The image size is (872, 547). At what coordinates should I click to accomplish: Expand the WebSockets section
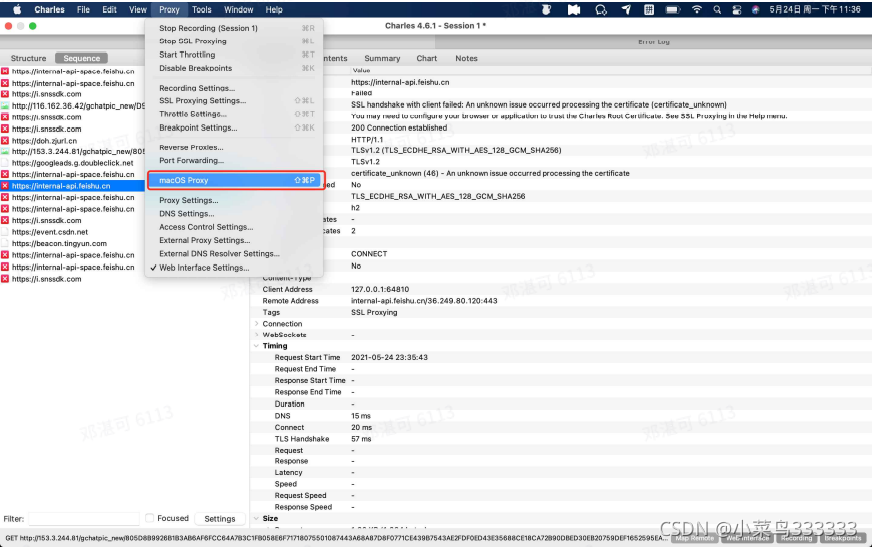pos(256,335)
